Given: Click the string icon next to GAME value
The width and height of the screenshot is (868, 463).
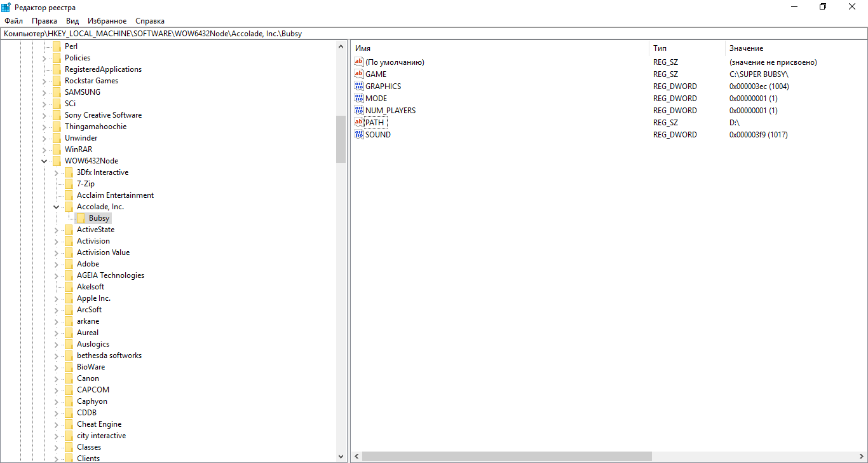Looking at the screenshot, I should coord(358,74).
